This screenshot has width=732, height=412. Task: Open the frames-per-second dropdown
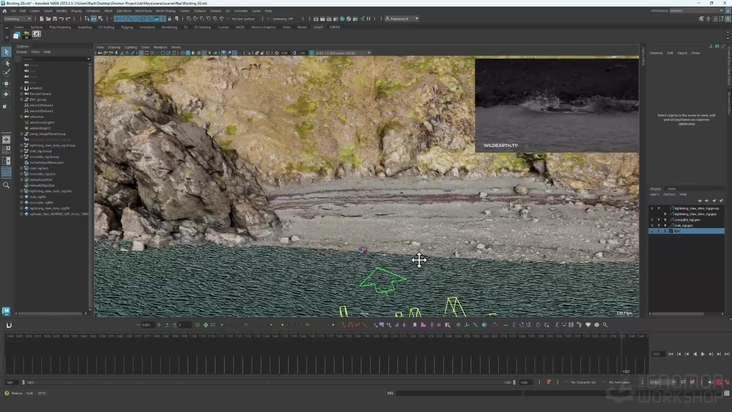[x=663, y=382]
